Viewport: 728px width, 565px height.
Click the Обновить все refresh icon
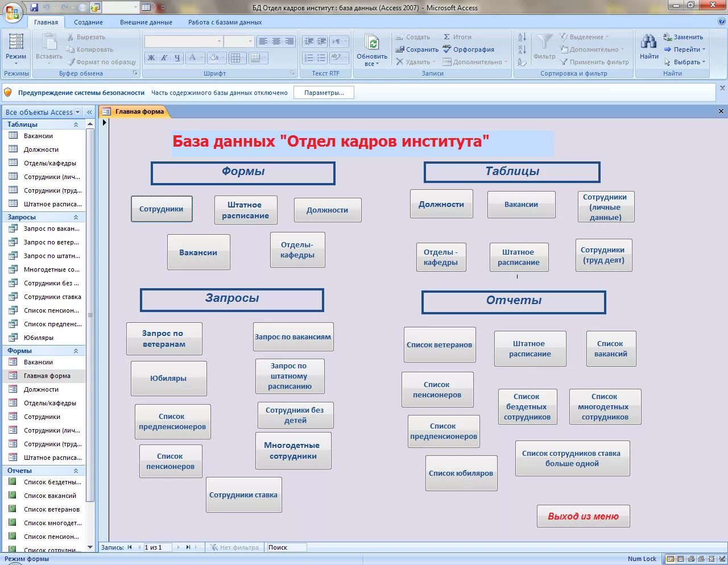click(373, 43)
